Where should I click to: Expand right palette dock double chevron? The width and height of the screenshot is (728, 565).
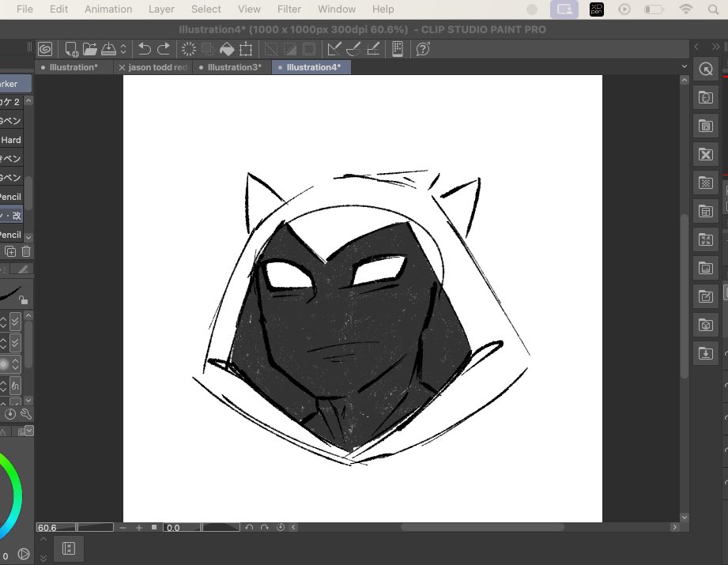(x=715, y=47)
